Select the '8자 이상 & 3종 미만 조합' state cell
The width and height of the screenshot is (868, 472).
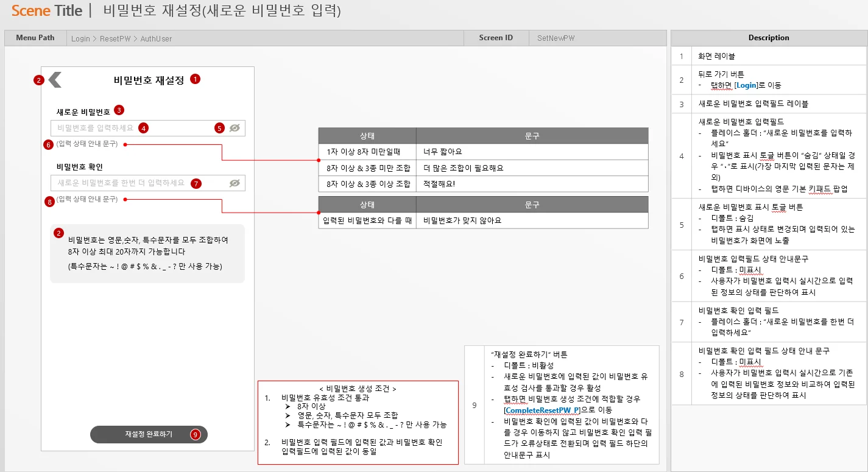pos(367,167)
